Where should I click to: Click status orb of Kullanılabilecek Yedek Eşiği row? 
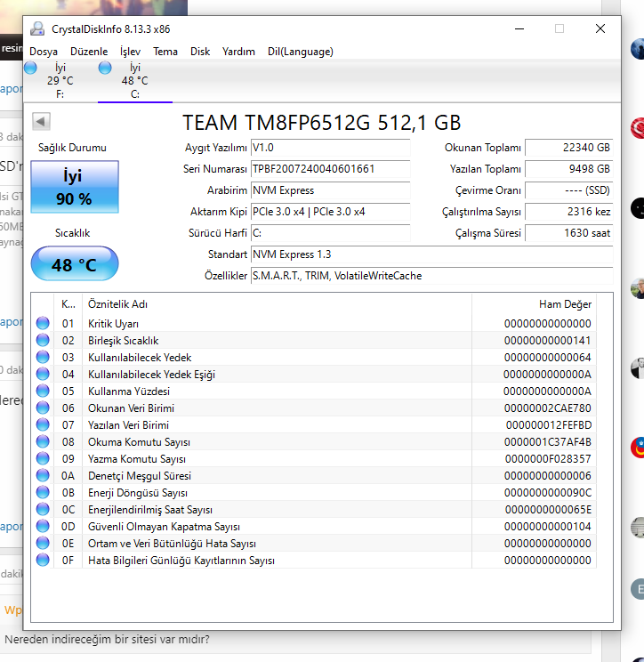[x=43, y=374]
